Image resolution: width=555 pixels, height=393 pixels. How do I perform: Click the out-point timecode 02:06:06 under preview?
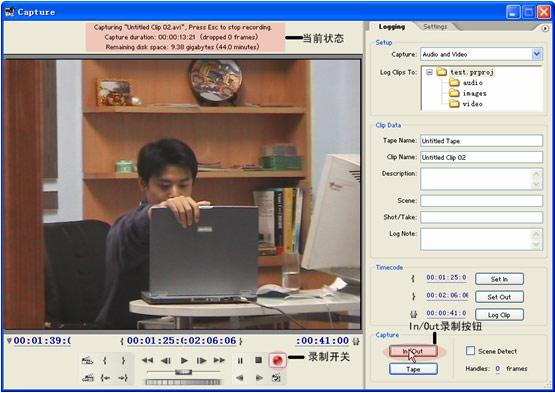click(x=210, y=341)
